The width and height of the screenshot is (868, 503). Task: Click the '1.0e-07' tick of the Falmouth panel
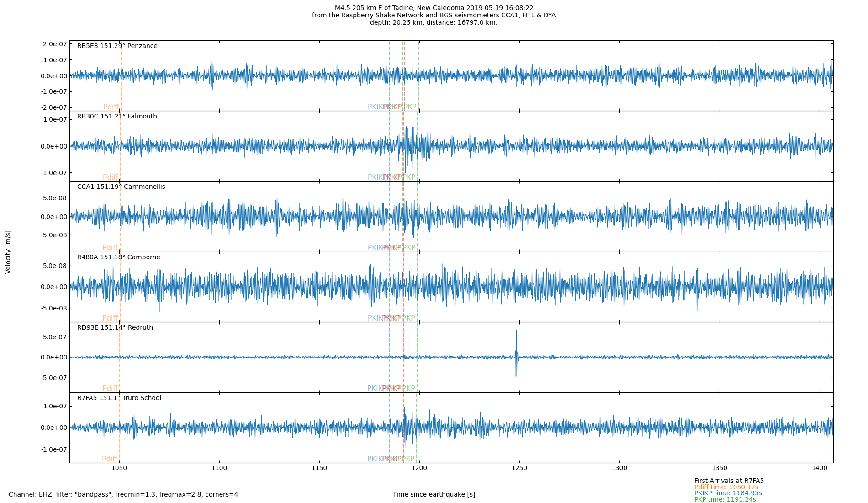tap(55, 119)
